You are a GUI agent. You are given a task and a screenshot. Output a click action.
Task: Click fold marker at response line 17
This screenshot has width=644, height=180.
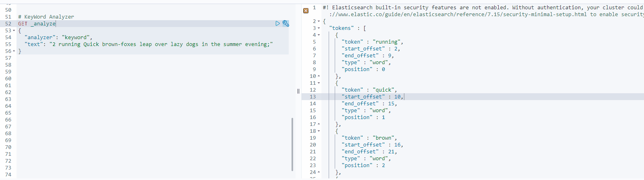[x=319, y=124]
